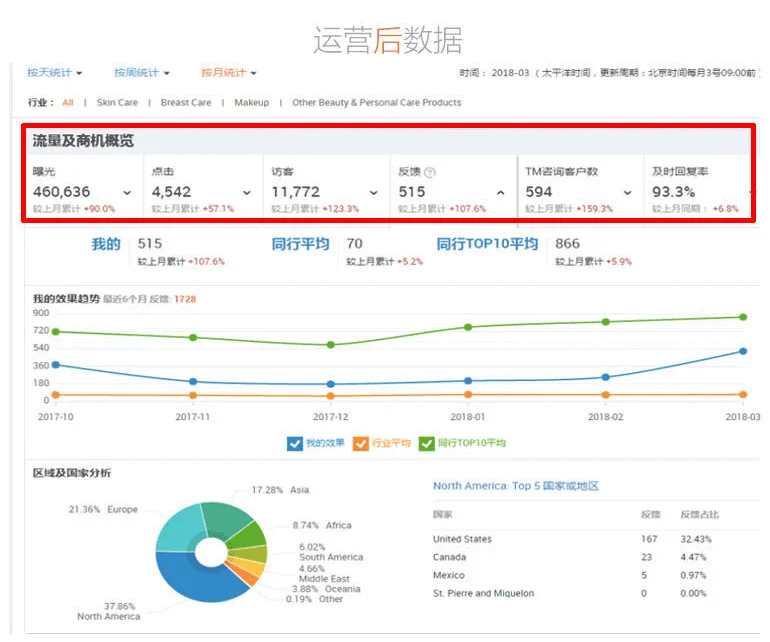The image size is (770, 642).
Task: Click the help icon next to 反馈
Action: (x=430, y=172)
